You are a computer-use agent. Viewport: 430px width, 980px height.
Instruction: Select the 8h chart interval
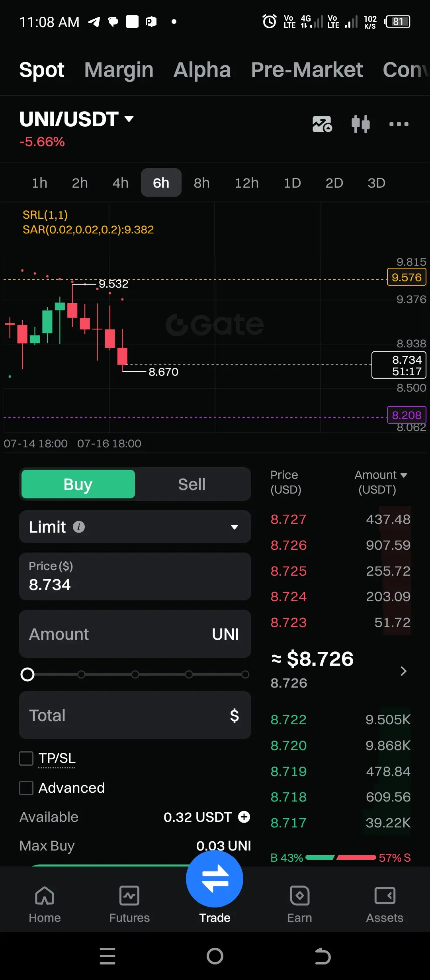point(202,183)
